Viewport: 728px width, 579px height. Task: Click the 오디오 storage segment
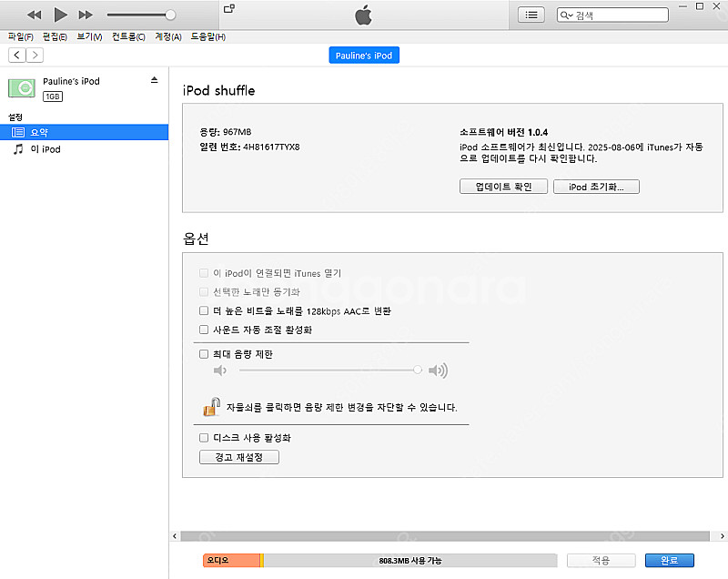pyautogui.click(x=233, y=561)
